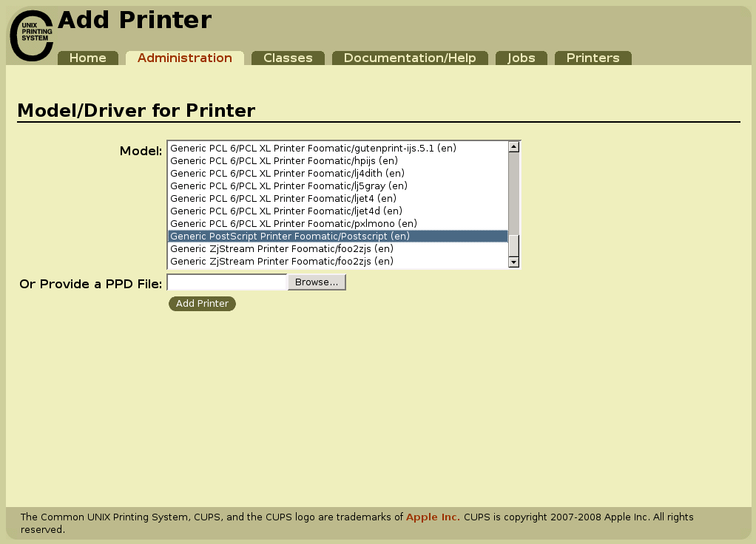Switch to the Administration tab
The width and height of the screenshot is (756, 544).
pyautogui.click(x=185, y=57)
